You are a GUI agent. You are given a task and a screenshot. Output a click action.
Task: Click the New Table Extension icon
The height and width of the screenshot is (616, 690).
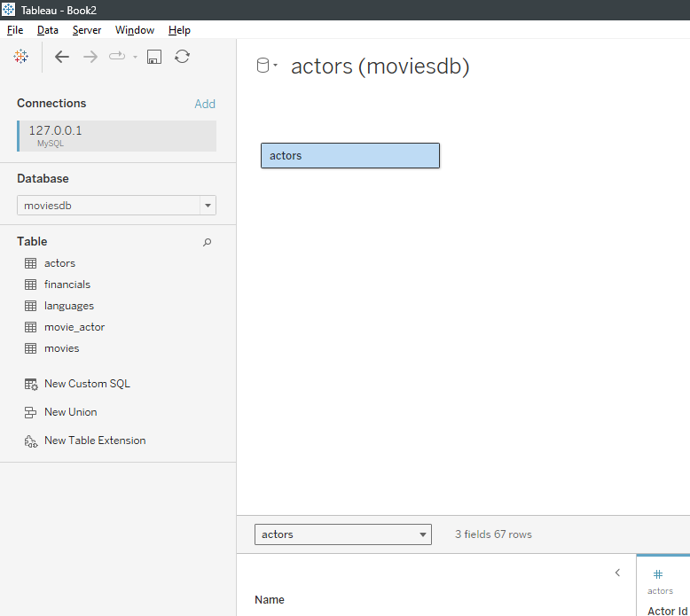pyautogui.click(x=31, y=441)
